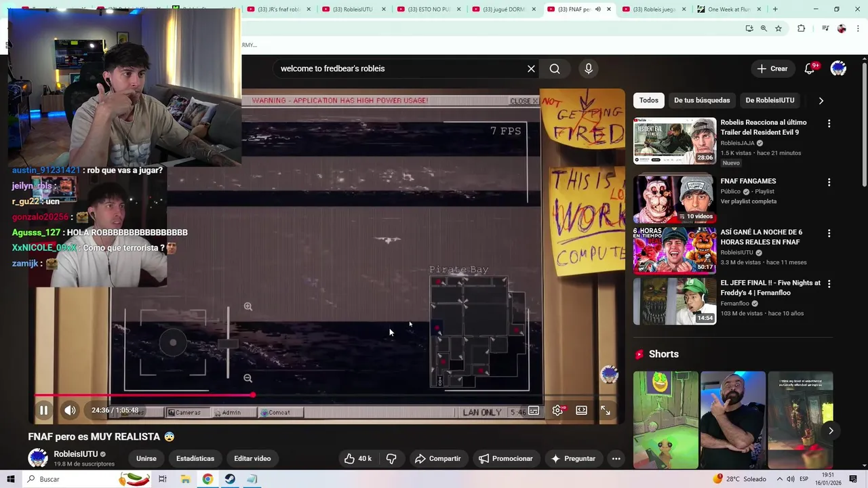Open the YouTube notifications bell

click(810, 68)
